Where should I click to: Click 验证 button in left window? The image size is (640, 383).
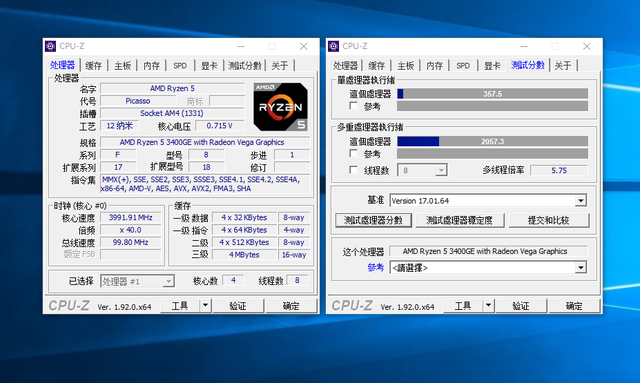pyautogui.click(x=238, y=305)
